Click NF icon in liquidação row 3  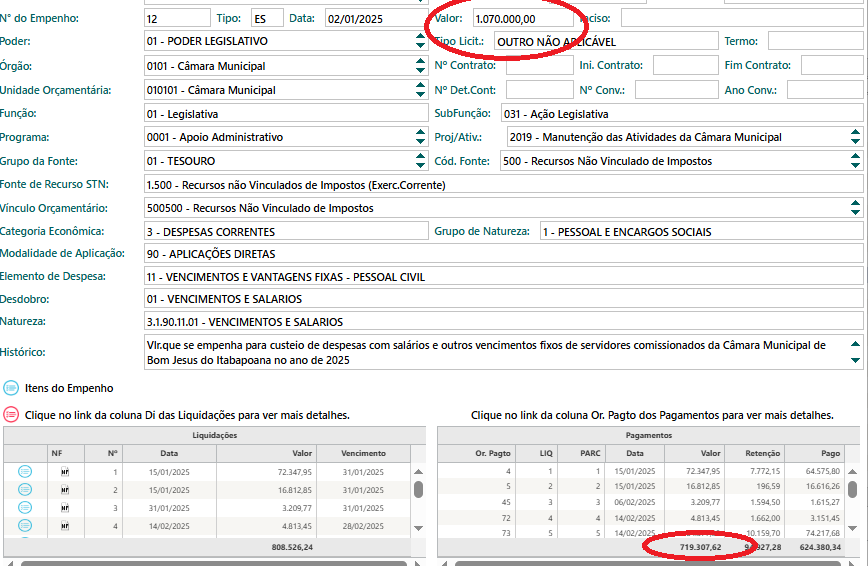[65, 507]
